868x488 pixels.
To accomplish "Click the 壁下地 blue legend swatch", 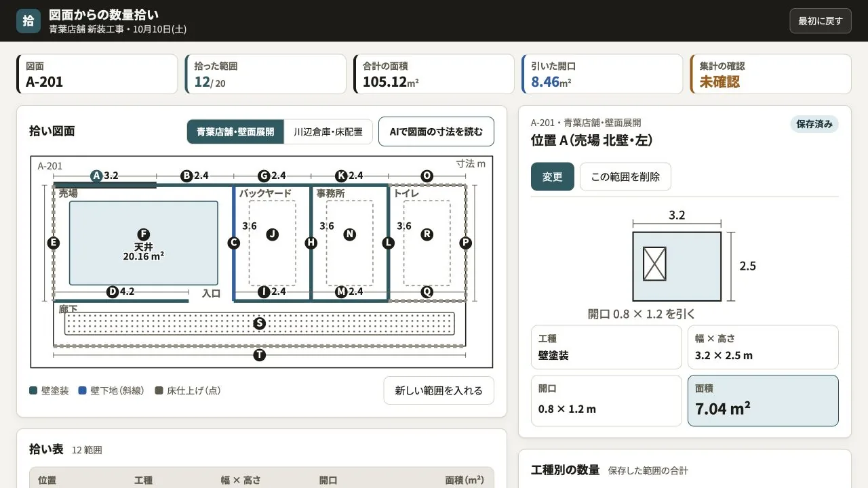I will tap(82, 390).
